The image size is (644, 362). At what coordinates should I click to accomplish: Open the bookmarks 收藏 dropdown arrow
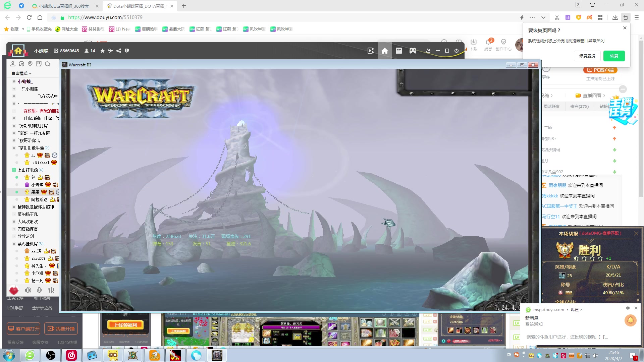[23, 29]
